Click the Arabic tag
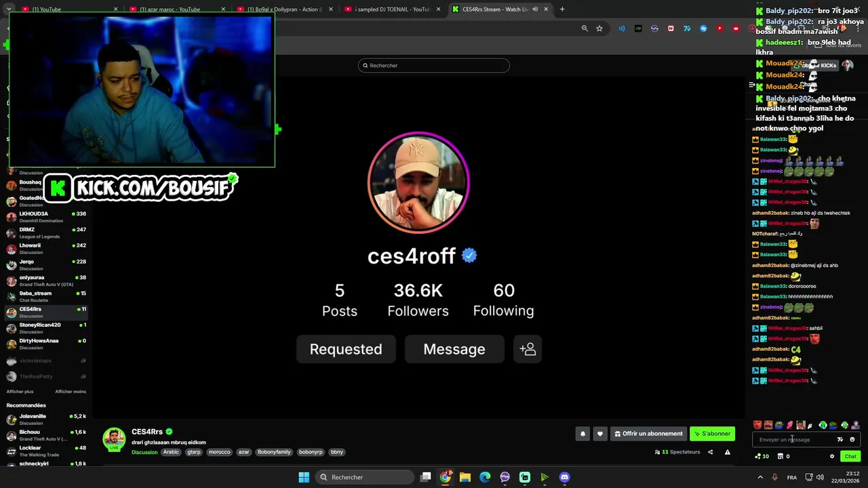 point(171,452)
